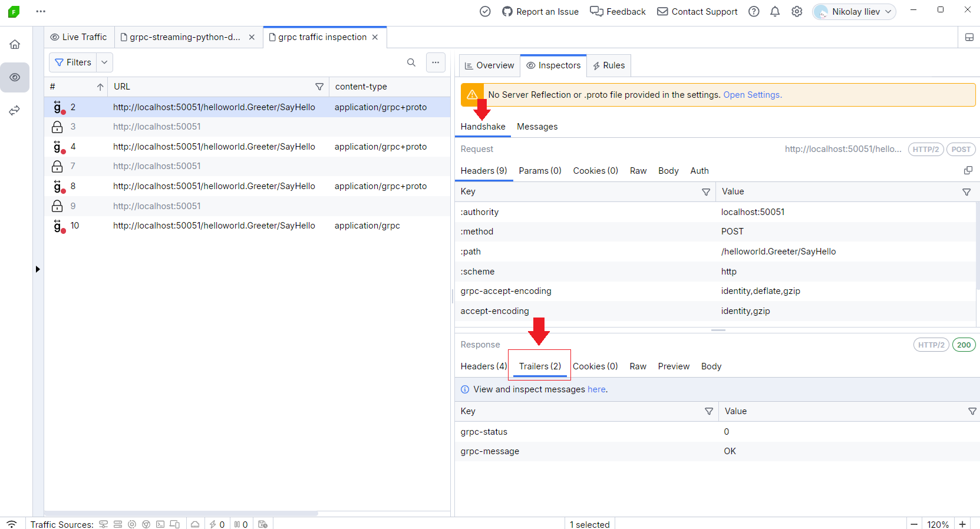Open response Trailers (2) tab
This screenshot has height=529, width=980.
[x=540, y=366]
